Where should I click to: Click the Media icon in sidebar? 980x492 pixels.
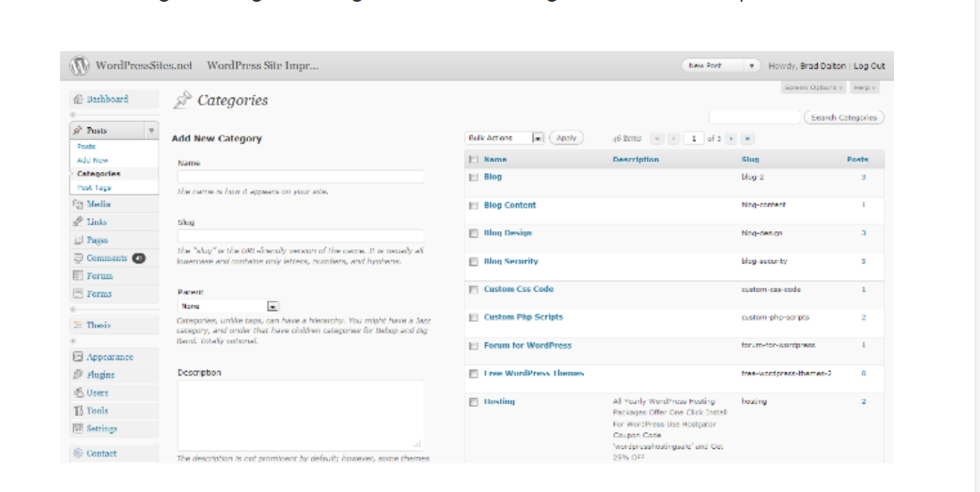(x=78, y=204)
